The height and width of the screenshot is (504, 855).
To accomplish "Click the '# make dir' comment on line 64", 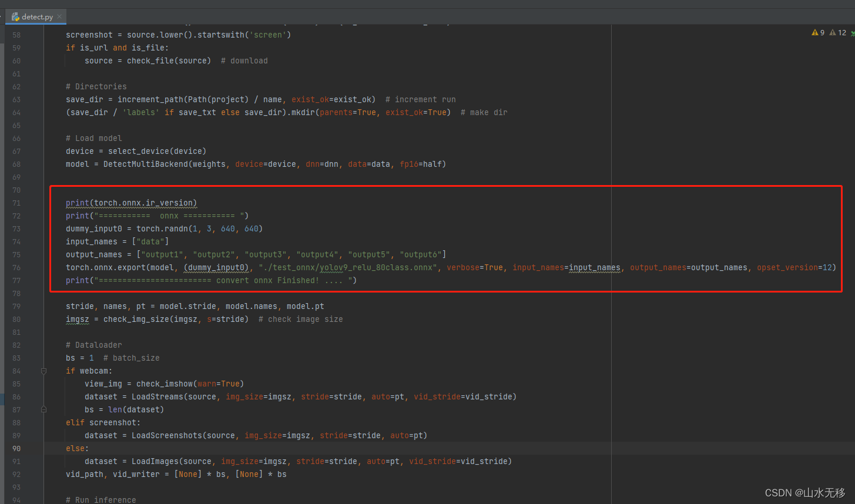I will click(x=484, y=112).
